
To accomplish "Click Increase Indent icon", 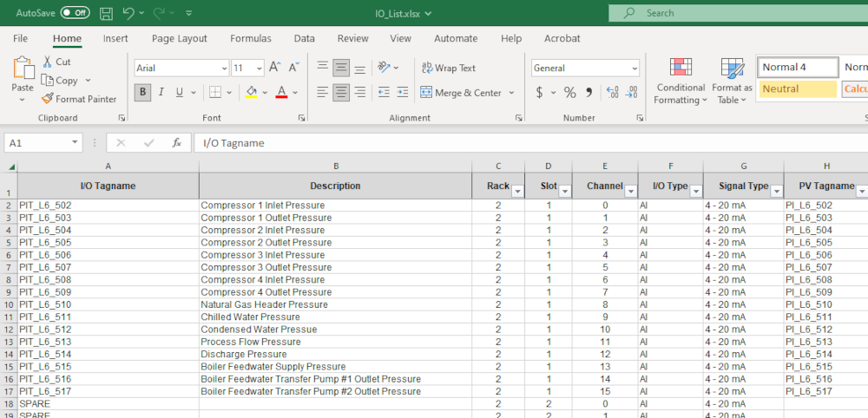I will coord(403,92).
